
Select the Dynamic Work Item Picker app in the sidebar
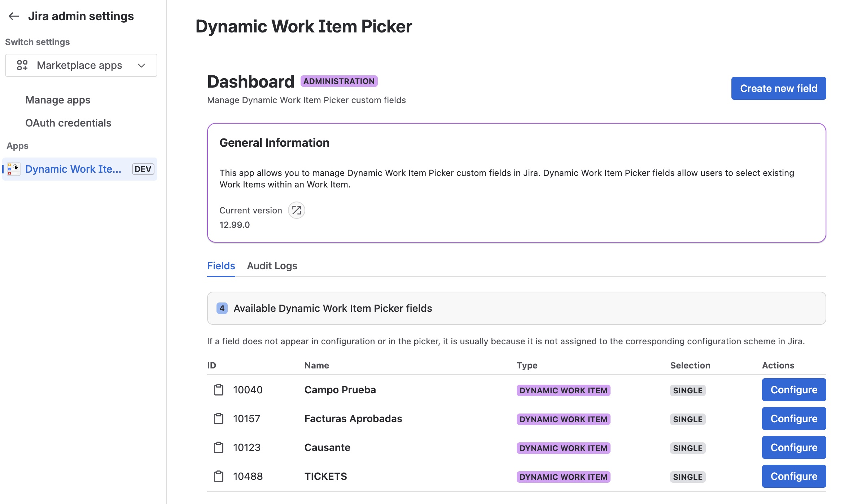(80, 169)
